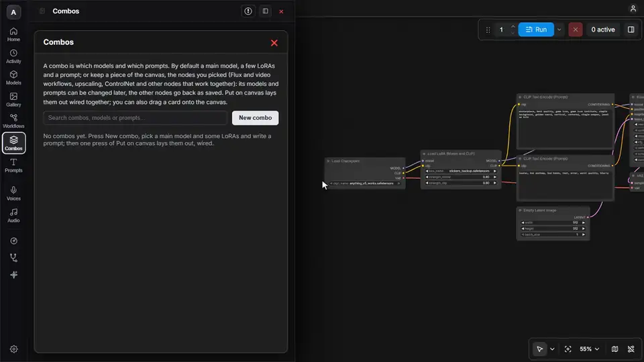The height and width of the screenshot is (362, 644).
Task: Click the gauge icon below Audio
Action: (x=13, y=241)
